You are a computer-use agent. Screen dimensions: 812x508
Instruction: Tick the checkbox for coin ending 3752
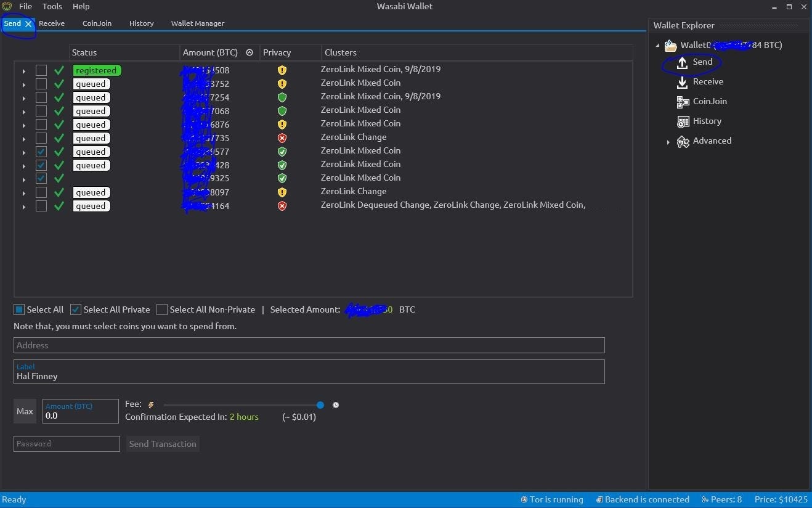point(41,84)
